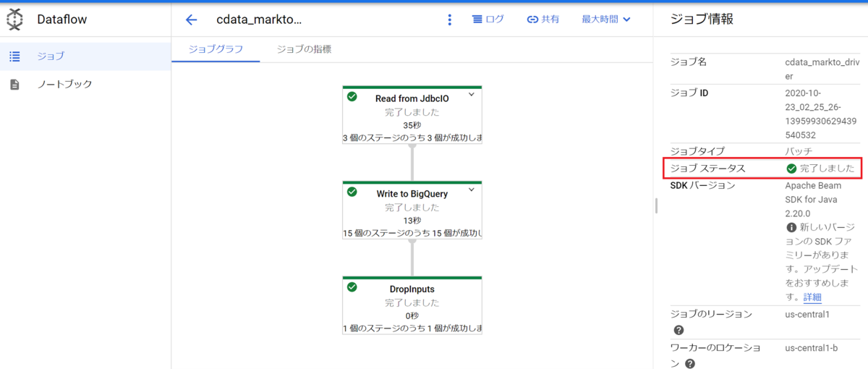Click the help icon under ジョブのリージョン
The height and width of the screenshot is (369, 868).
point(679,330)
